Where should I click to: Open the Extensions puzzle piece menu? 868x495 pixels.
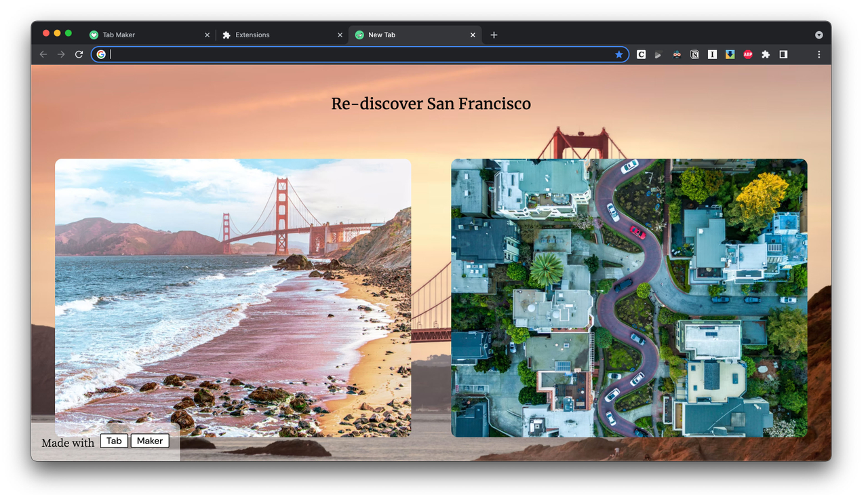coord(766,54)
